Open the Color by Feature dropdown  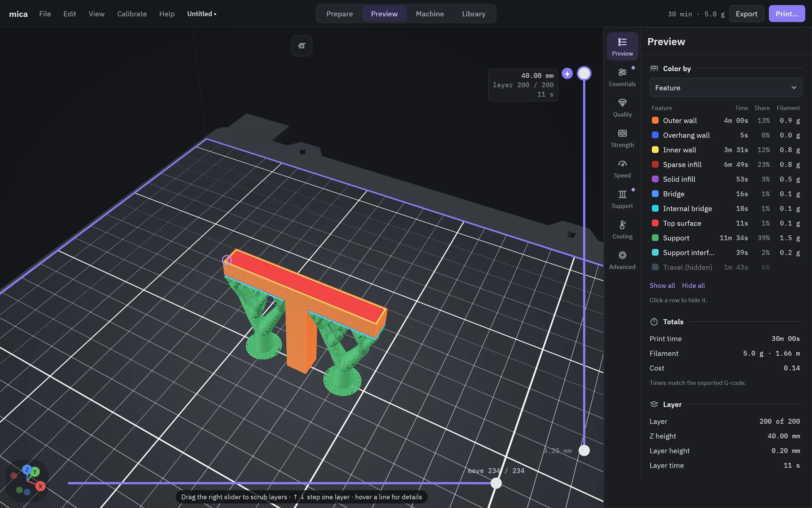point(726,88)
